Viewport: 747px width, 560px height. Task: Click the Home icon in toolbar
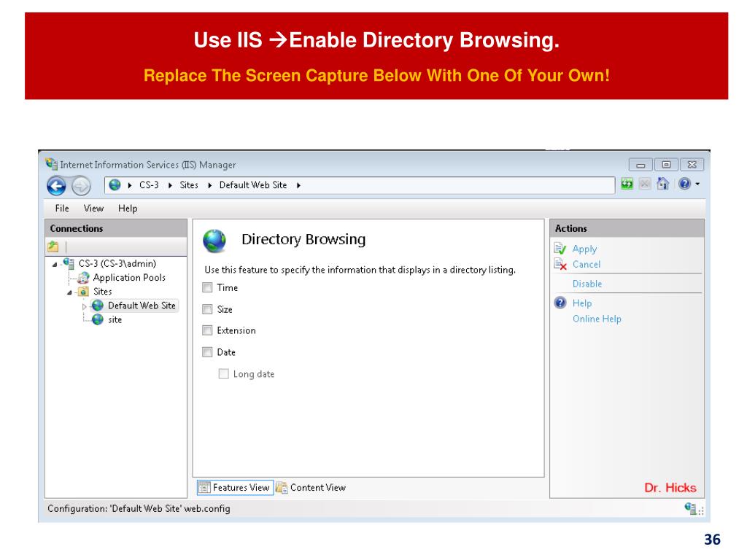tap(662, 184)
